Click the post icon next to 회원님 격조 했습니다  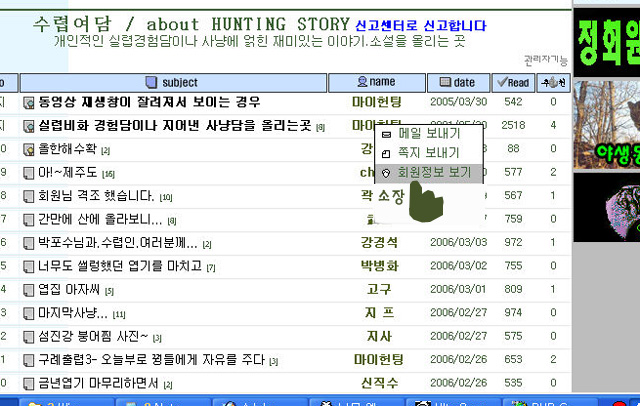coord(29,196)
